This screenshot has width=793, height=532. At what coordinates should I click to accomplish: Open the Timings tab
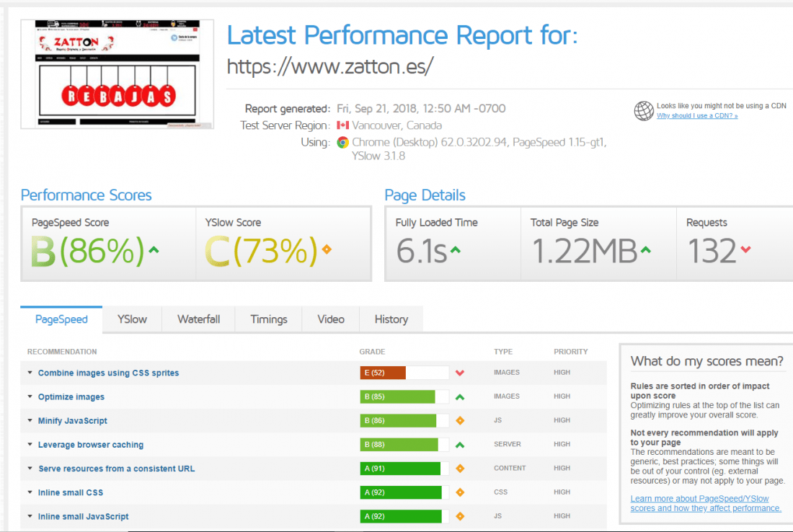[269, 319]
